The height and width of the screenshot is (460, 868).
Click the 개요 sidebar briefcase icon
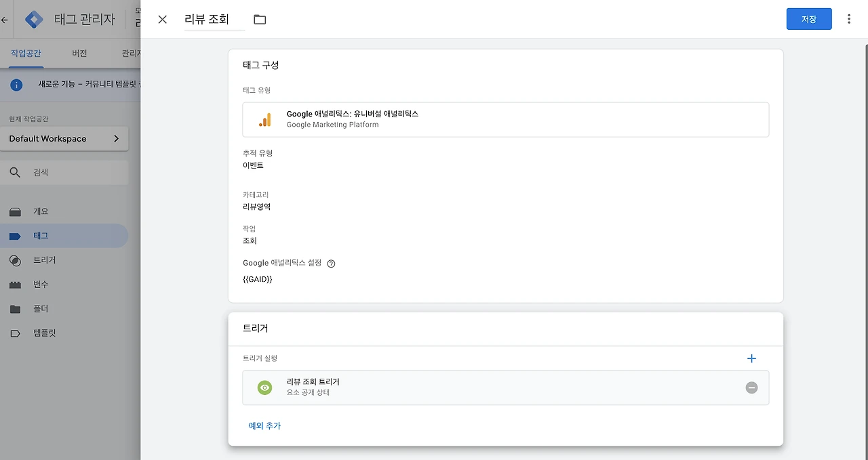(15, 211)
